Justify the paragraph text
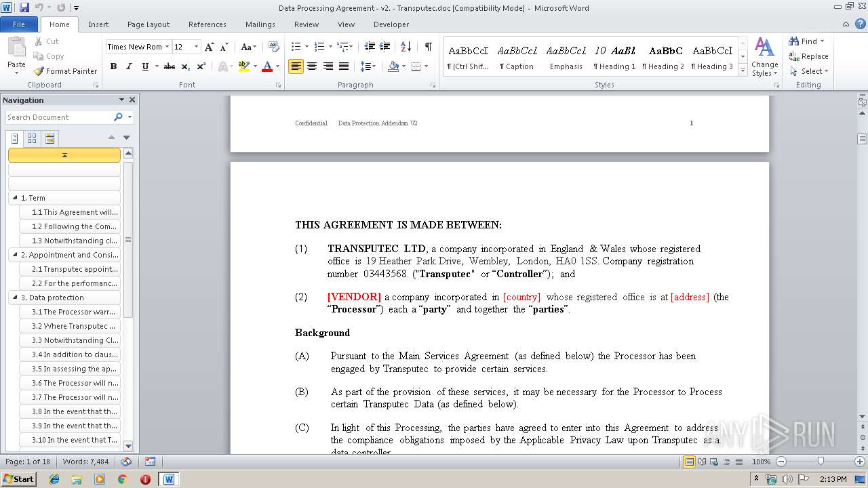Screen dimensions: 868x488 (x=344, y=66)
